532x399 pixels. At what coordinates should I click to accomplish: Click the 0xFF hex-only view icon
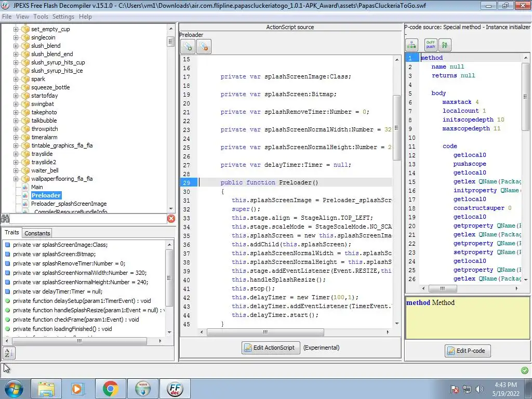point(445,45)
